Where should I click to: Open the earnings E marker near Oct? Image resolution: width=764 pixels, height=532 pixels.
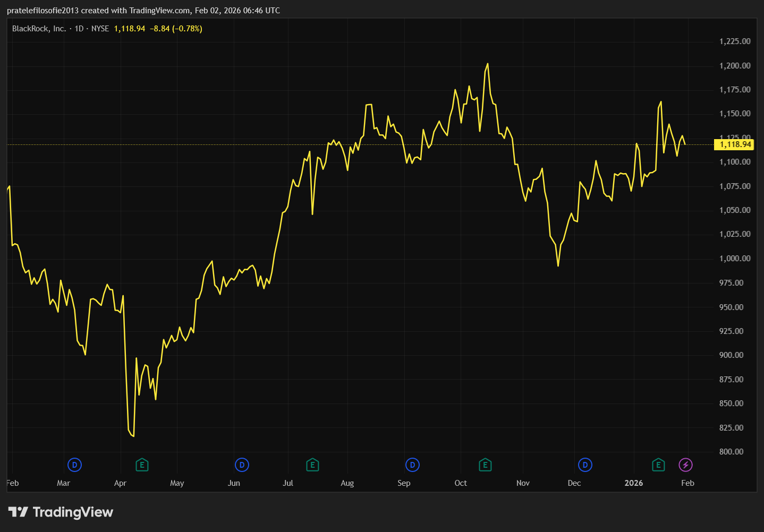click(x=485, y=465)
